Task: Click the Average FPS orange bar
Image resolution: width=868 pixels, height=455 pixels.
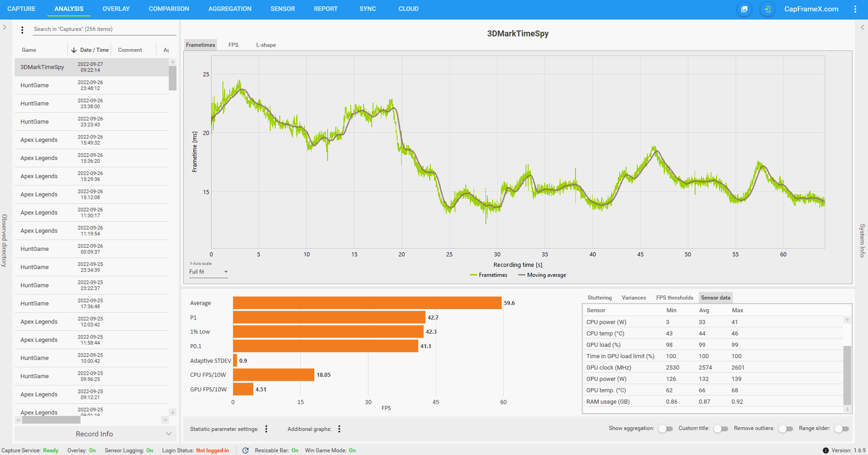Action: pos(367,303)
